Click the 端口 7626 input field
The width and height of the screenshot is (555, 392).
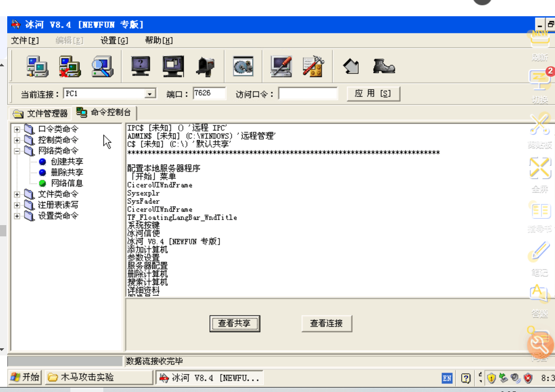tap(209, 93)
